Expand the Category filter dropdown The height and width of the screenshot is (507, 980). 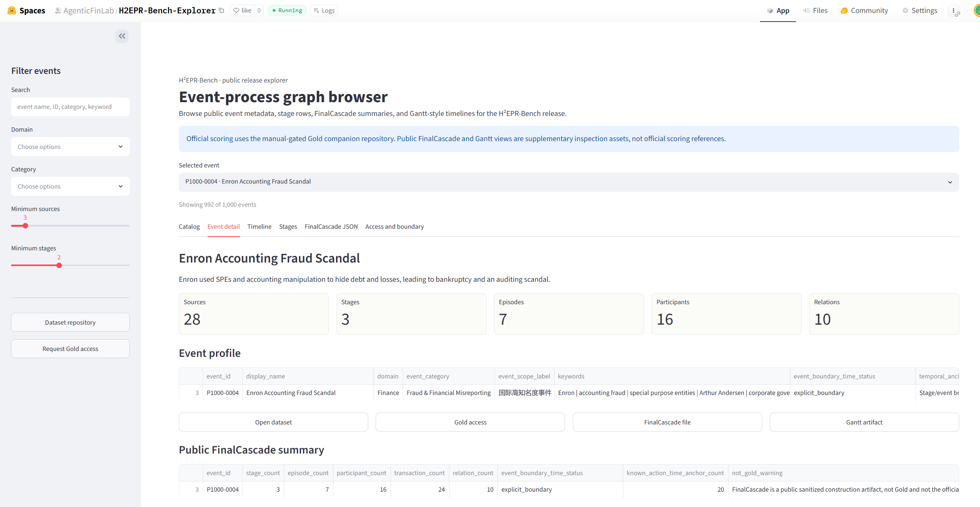tap(70, 186)
